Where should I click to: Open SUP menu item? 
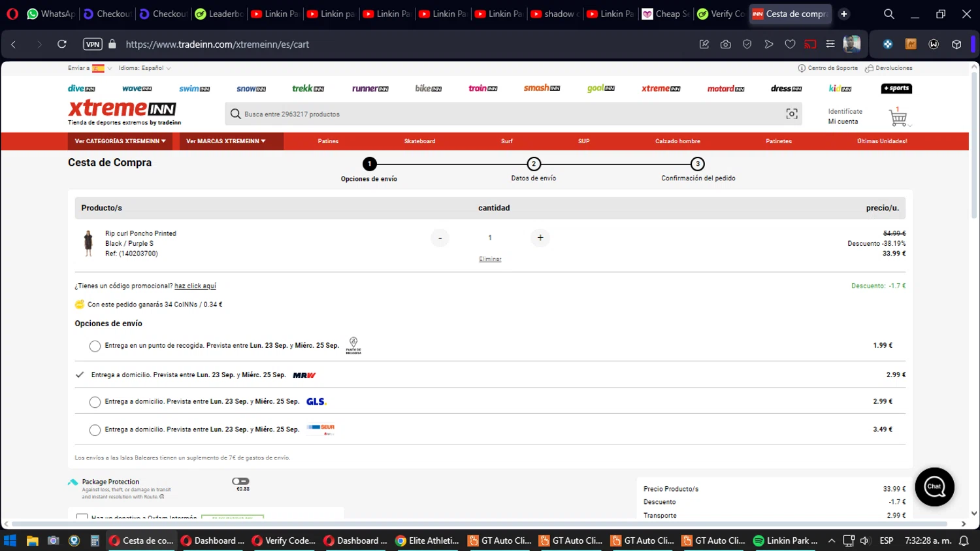click(584, 141)
